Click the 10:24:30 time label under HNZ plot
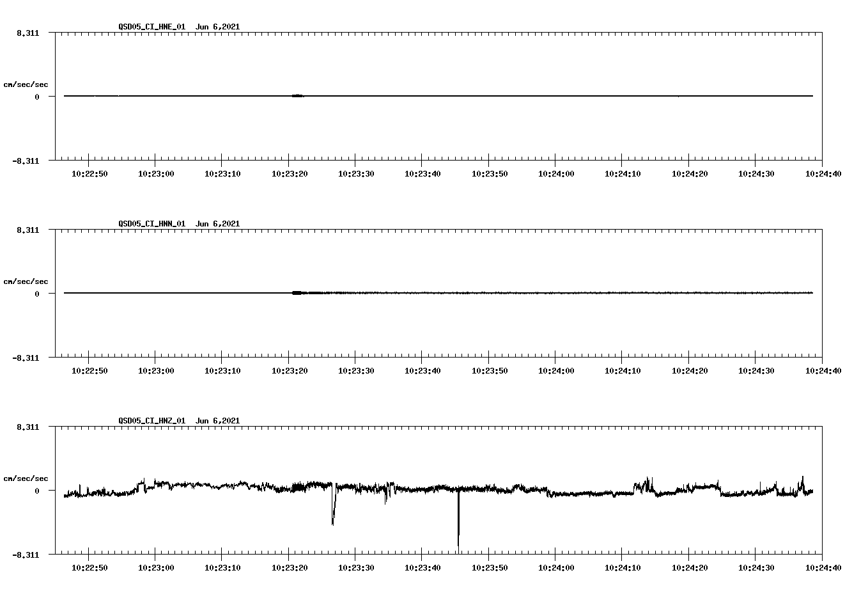The image size is (868, 591). [x=756, y=567]
